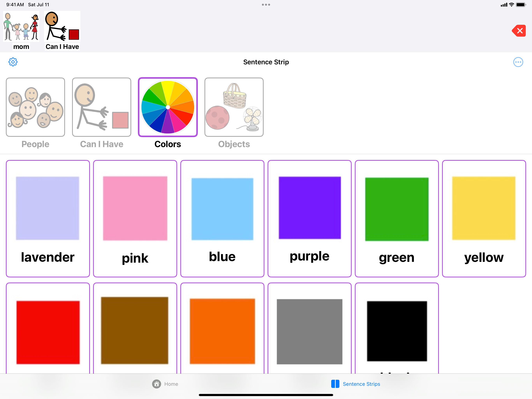
Task: Pick the red color card
Action: click(x=48, y=328)
